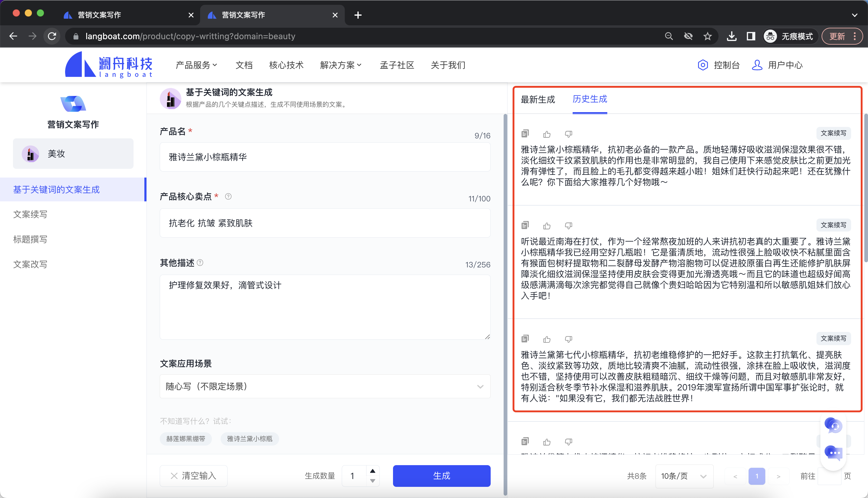The height and width of the screenshot is (498, 868).
Task: Open the browser tab search chevron
Action: [854, 15]
